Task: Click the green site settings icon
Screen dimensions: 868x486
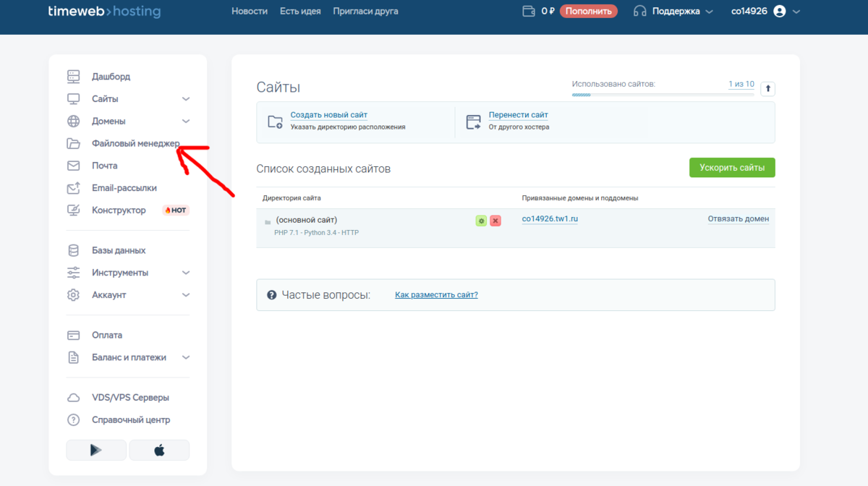Action: coord(481,221)
